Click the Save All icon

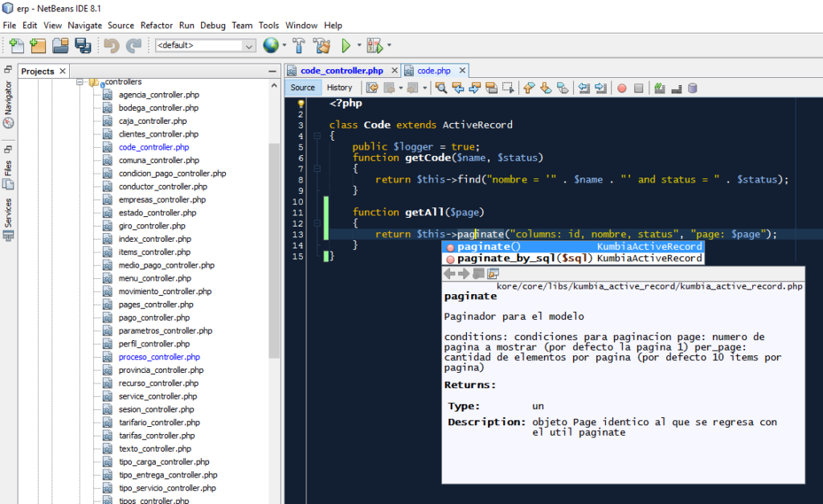83,45
